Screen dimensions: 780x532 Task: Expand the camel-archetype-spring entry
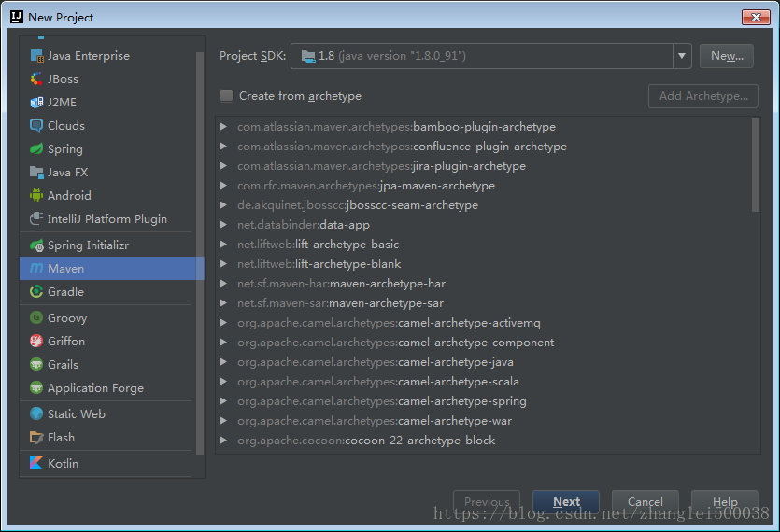(223, 401)
